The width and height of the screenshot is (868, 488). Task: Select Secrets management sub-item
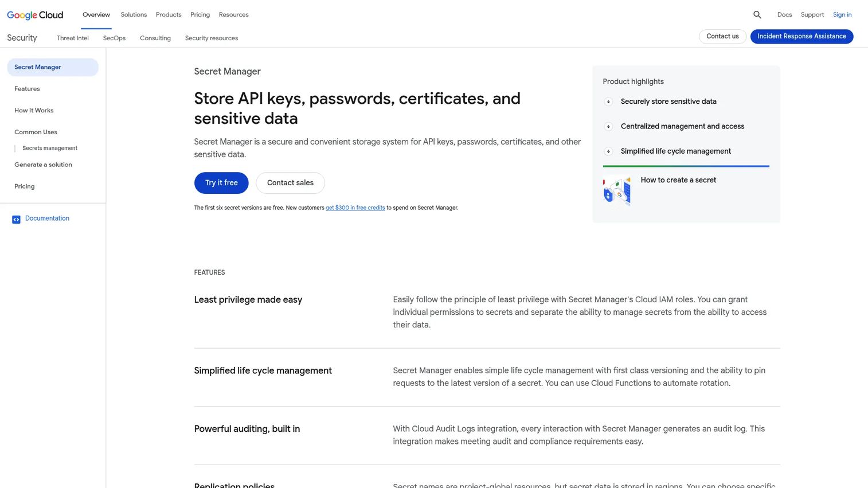[50, 149]
